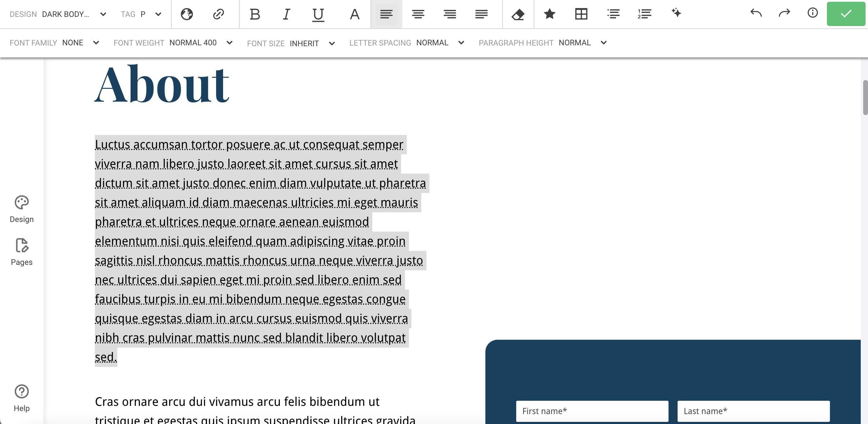This screenshot has height=424, width=868.
Task: Align text right
Action: (x=450, y=14)
